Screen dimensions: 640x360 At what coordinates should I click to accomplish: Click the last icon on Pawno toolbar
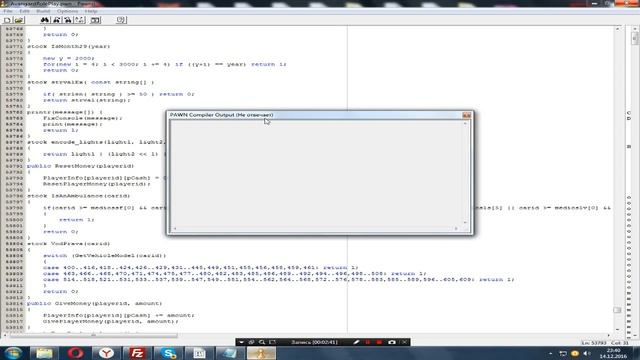tap(121, 20)
